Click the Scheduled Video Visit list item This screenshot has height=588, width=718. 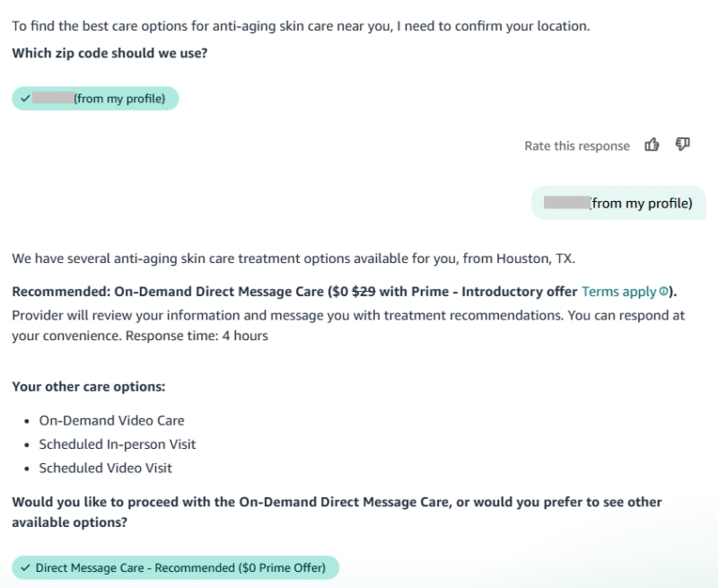click(105, 468)
